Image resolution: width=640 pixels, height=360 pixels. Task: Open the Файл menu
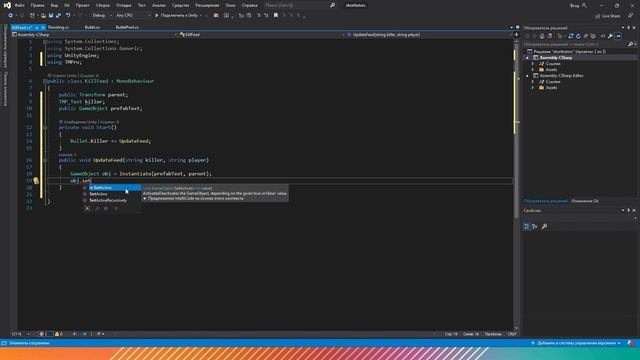(x=19, y=5)
